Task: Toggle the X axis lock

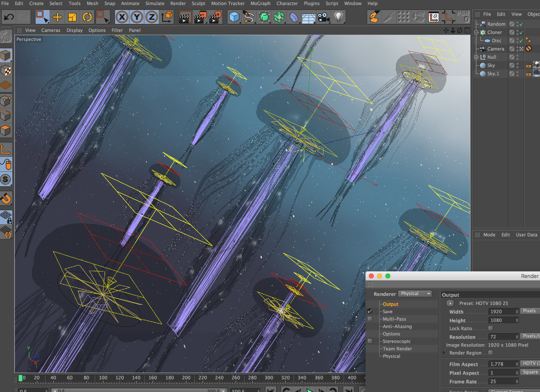Action: tap(122, 17)
